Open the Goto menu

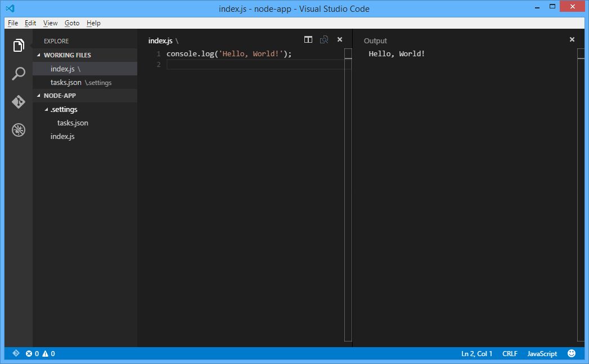72,23
